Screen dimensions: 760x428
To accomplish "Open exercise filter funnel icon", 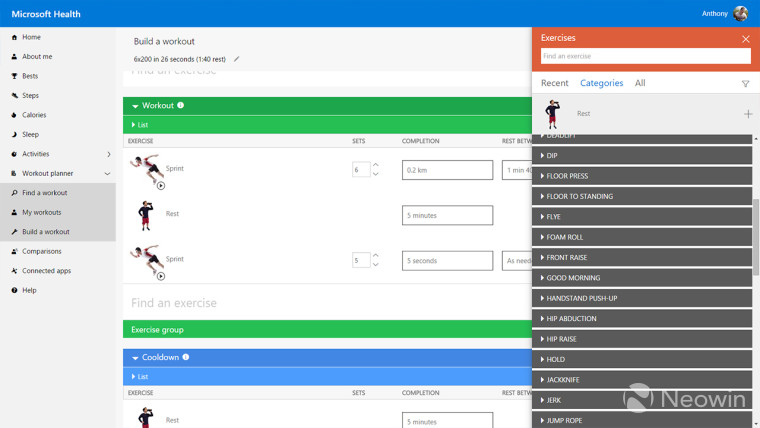I will [x=745, y=84].
